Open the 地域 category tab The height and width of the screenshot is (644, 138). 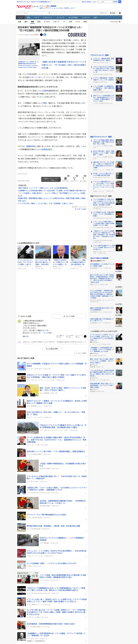coord(85,22)
